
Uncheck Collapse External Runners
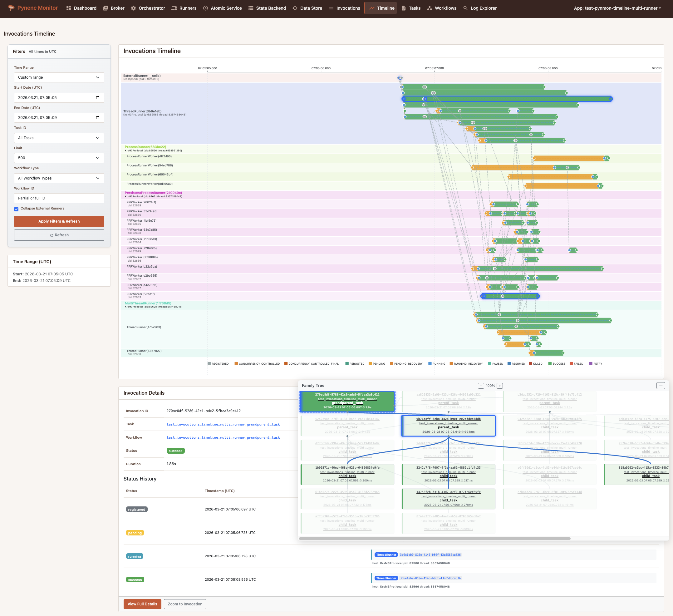(x=16, y=209)
